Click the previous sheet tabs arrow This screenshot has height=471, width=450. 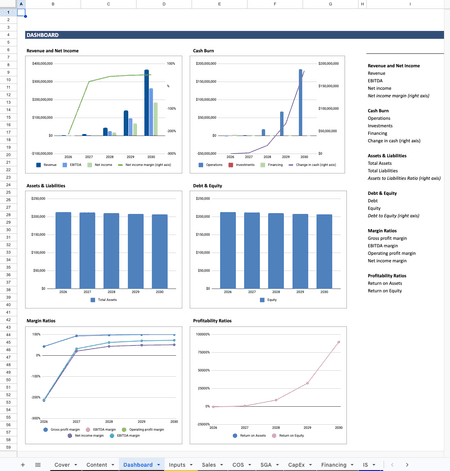point(392,465)
